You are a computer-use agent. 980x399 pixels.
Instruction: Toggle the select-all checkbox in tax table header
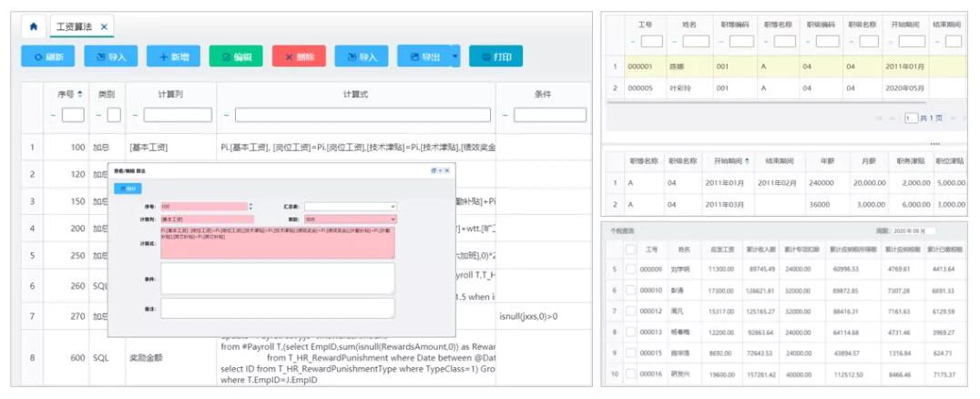tap(630, 249)
